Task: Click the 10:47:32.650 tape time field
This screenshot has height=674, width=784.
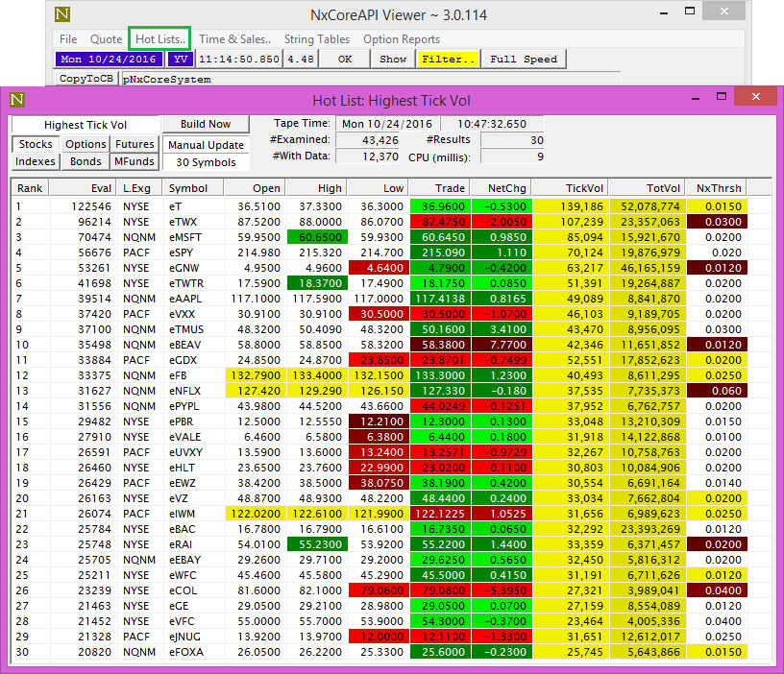Action: coord(492,124)
